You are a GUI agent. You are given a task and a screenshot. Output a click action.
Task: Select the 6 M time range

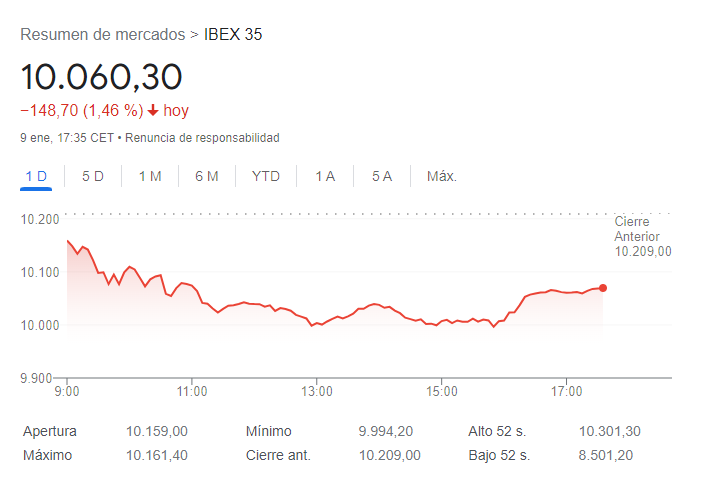coord(207,177)
